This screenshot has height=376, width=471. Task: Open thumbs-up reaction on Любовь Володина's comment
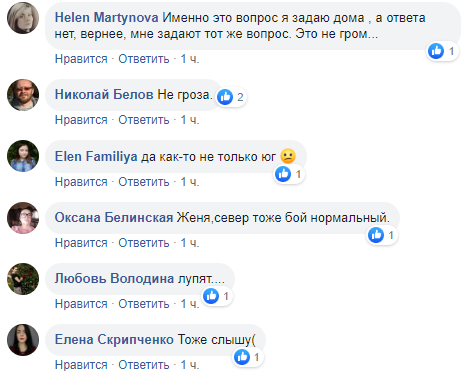[x=211, y=296]
